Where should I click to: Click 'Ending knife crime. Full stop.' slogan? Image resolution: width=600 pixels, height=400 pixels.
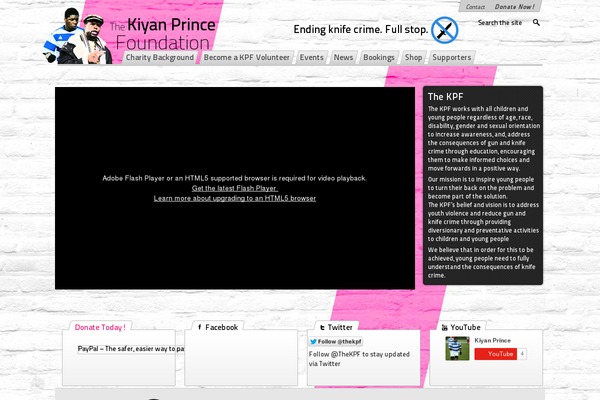tap(360, 29)
